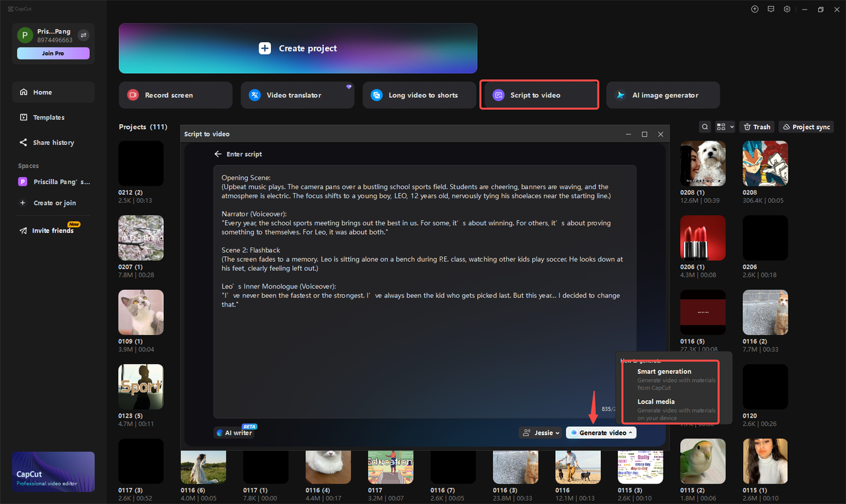
Task: Click the upload icon in the title bar
Action: point(755,9)
